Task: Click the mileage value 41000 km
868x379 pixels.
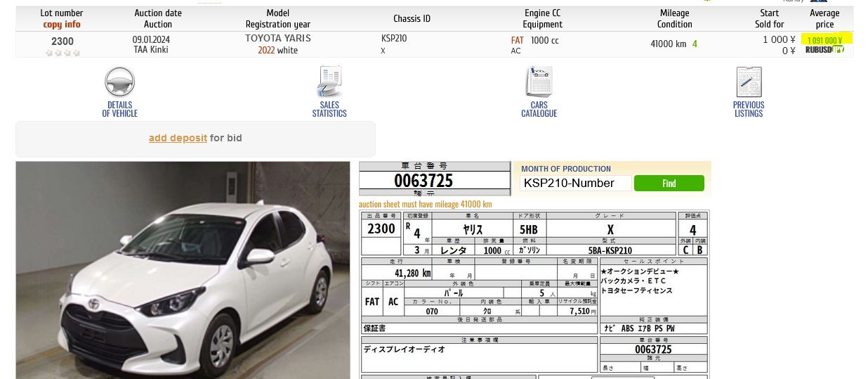Action: tap(669, 44)
